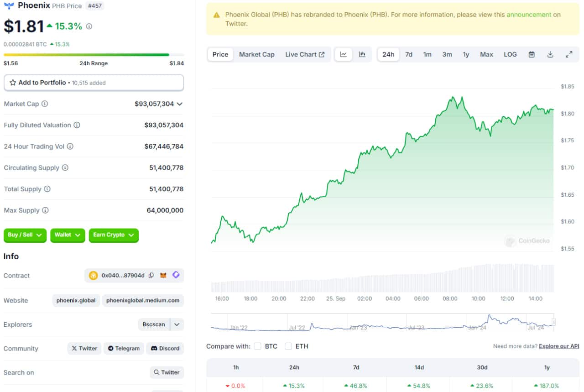Click the chart range navigator handle
This screenshot has width=584, height=392.
click(554, 322)
